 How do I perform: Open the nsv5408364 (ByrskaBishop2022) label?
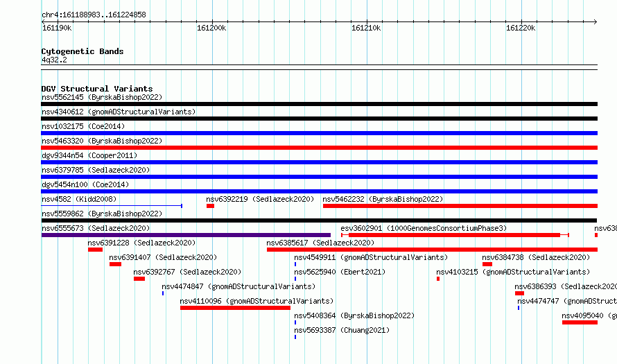(354, 315)
